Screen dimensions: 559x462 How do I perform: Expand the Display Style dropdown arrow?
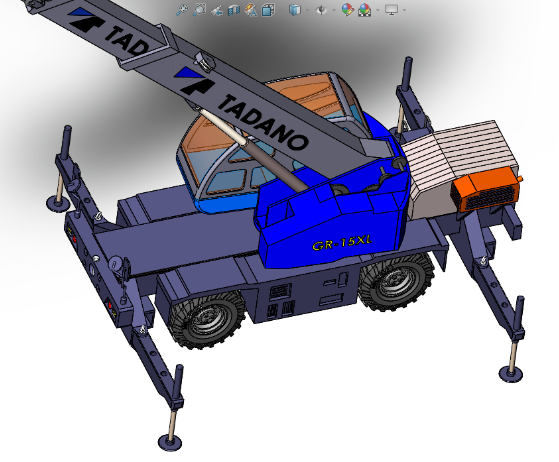pyautogui.click(x=308, y=10)
